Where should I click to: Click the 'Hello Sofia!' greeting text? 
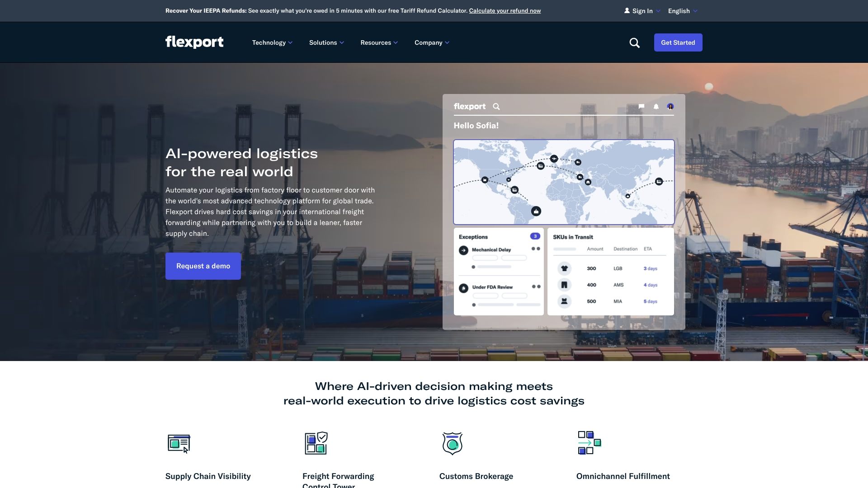pos(476,126)
